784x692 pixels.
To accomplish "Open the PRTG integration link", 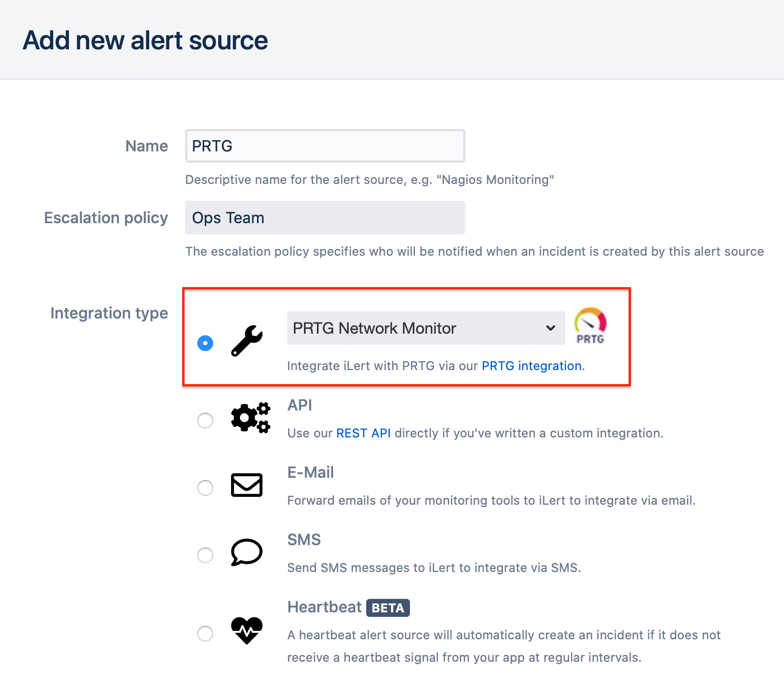I will [x=532, y=366].
